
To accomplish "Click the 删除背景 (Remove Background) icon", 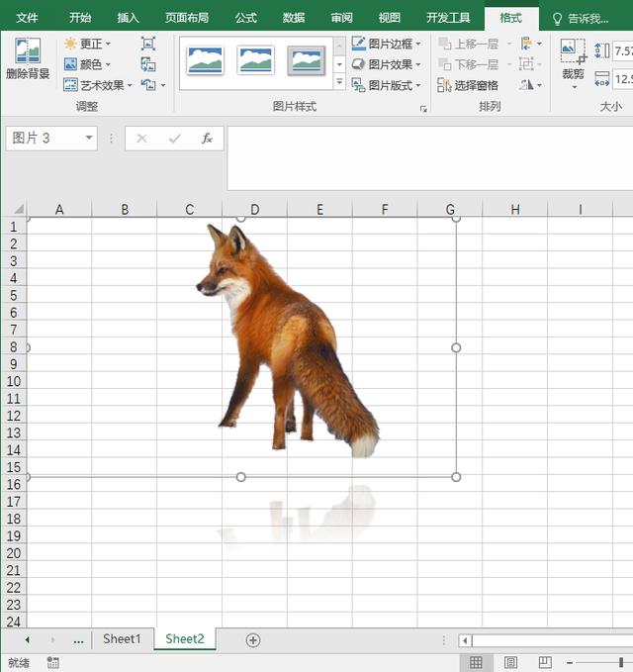I will pos(28,58).
